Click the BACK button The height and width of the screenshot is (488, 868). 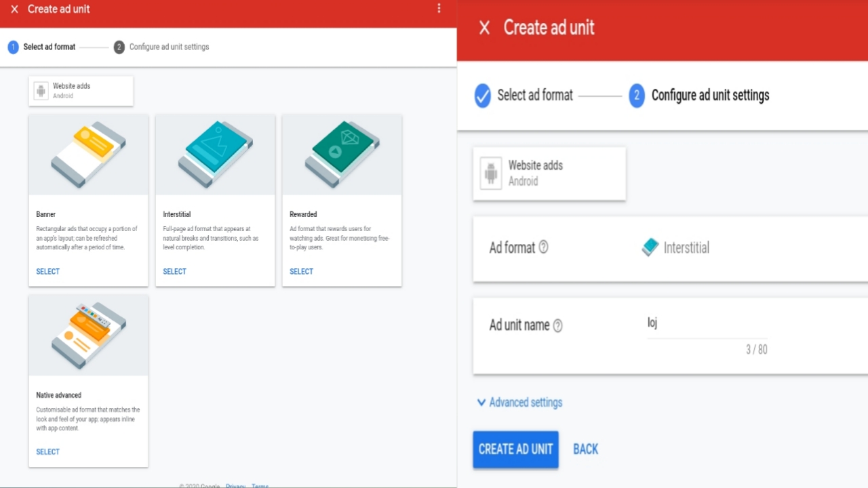[x=585, y=449]
